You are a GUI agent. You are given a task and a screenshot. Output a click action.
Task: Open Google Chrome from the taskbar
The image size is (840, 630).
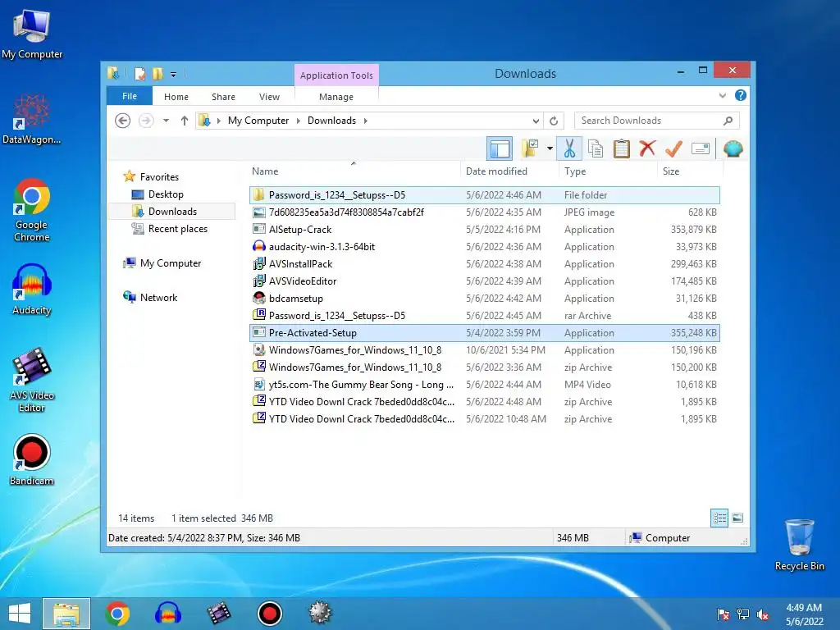[117, 614]
